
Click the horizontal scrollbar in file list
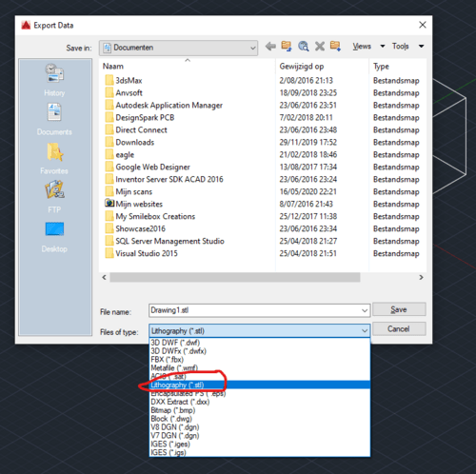(x=235, y=278)
